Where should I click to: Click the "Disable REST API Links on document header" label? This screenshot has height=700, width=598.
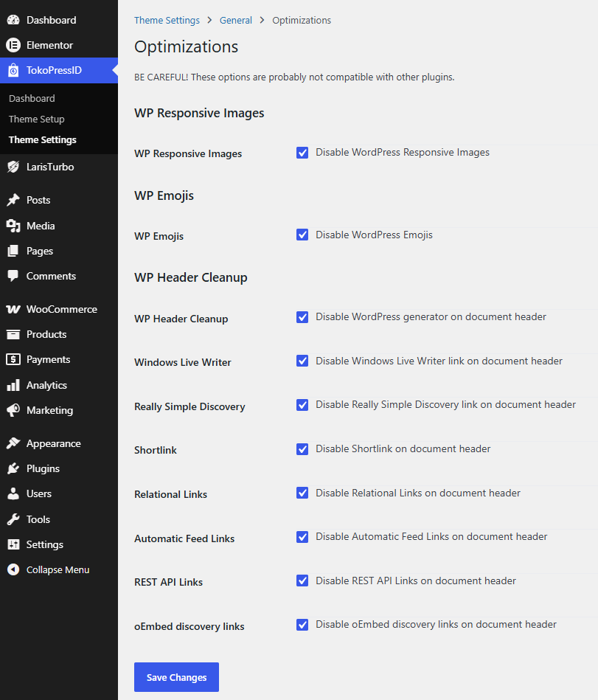pyautogui.click(x=415, y=581)
